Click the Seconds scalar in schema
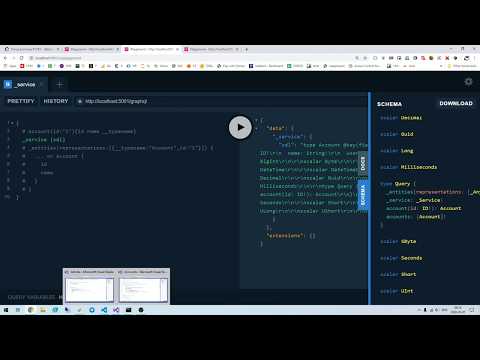The width and height of the screenshot is (480, 360). 411,258
